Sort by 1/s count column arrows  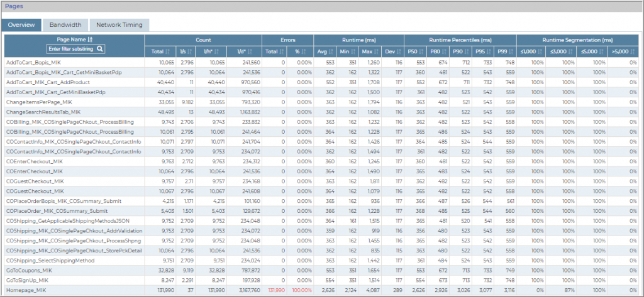tap(189, 52)
